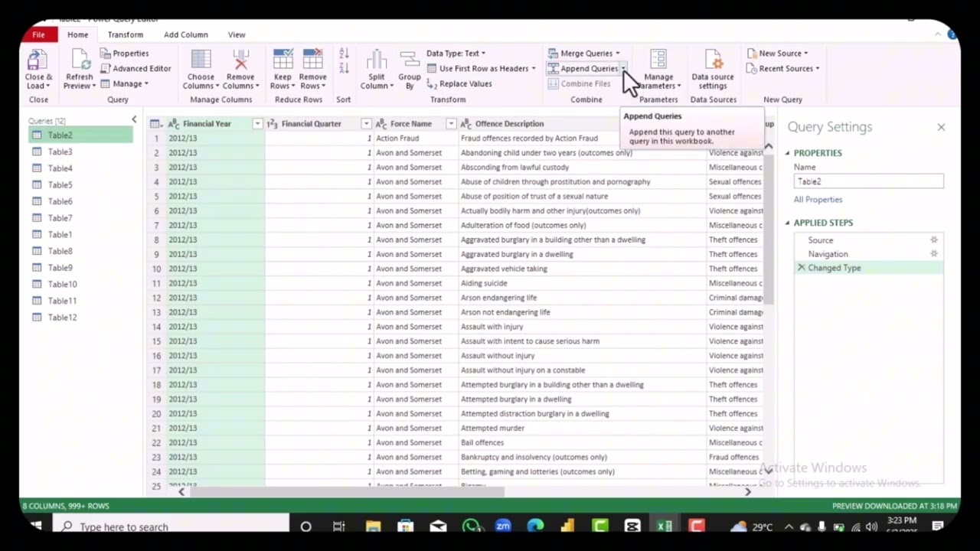
Task: Open Financial Quarter column filter dropdown
Action: pyautogui.click(x=366, y=123)
